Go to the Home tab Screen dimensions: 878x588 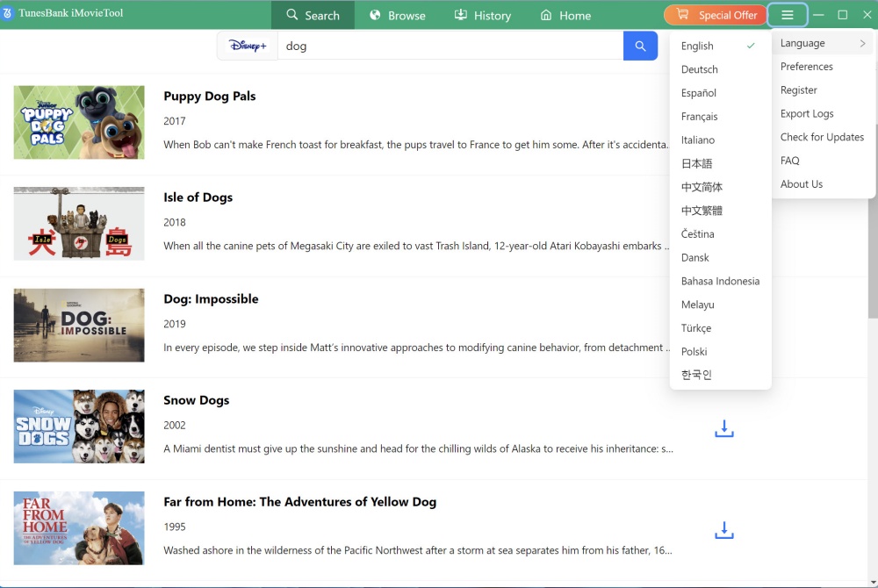[x=565, y=15]
